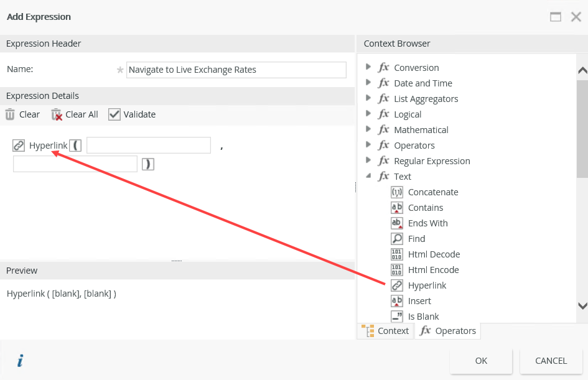Select the Concatenate tree item
This screenshot has width=588, height=380.
433,192
